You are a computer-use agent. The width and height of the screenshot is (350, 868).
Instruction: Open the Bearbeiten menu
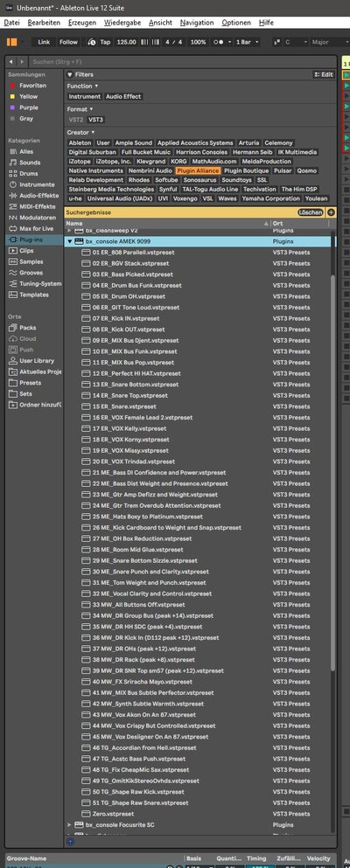click(x=44, y=23)
